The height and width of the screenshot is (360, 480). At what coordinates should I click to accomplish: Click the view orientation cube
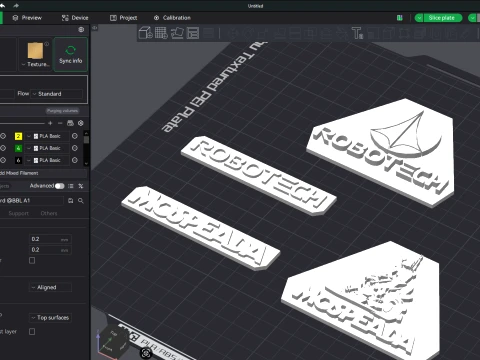pyautogui.click(x=113, y=342)
